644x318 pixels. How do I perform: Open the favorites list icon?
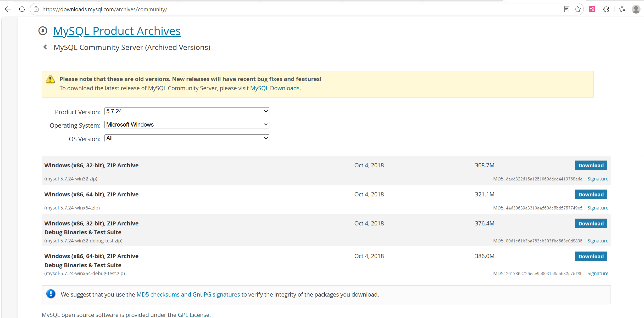click(x=622, y=9)
